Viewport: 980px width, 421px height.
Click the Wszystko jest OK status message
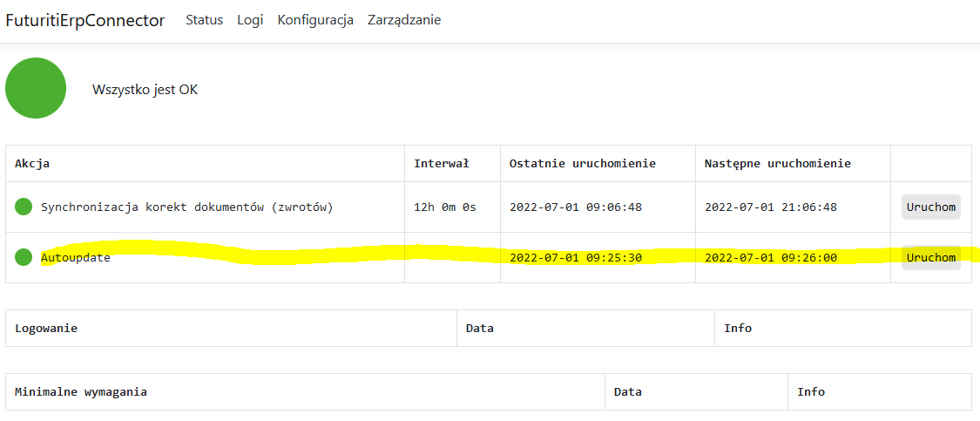(x=145, y=90)
